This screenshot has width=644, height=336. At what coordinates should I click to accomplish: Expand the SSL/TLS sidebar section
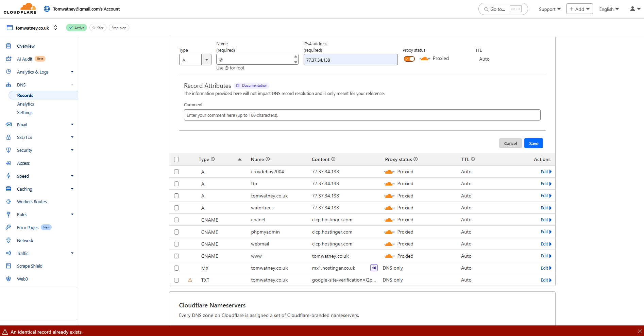tap(72, 137)
